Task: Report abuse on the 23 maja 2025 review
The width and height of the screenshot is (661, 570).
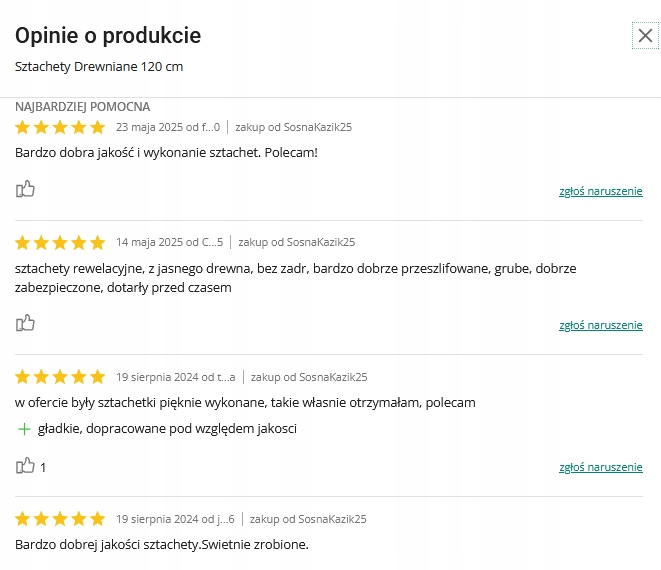Action: (x=600, y=190)
